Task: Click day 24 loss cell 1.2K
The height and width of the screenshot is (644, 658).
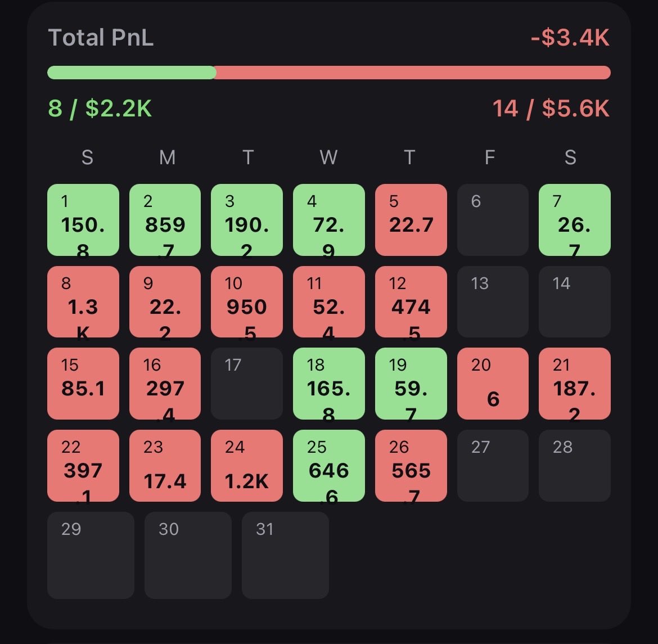Action: pyautogui.click(x=246, y=466)
